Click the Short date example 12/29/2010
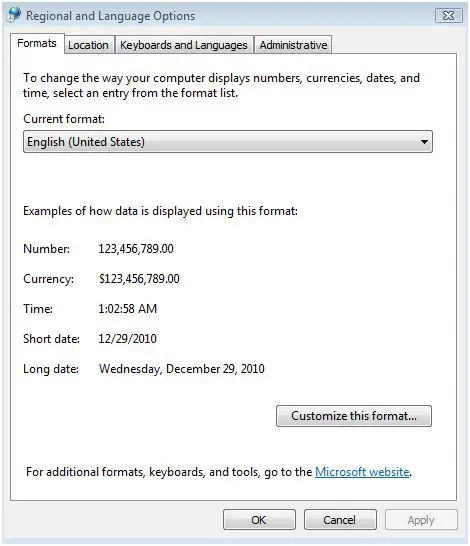 pyautogui.click(x=127, y=338)
